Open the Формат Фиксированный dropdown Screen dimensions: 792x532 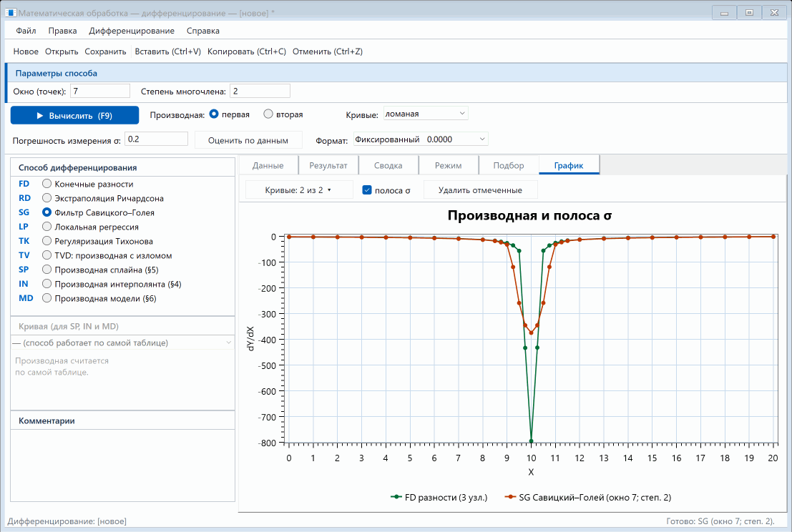[x=421, y=139]
